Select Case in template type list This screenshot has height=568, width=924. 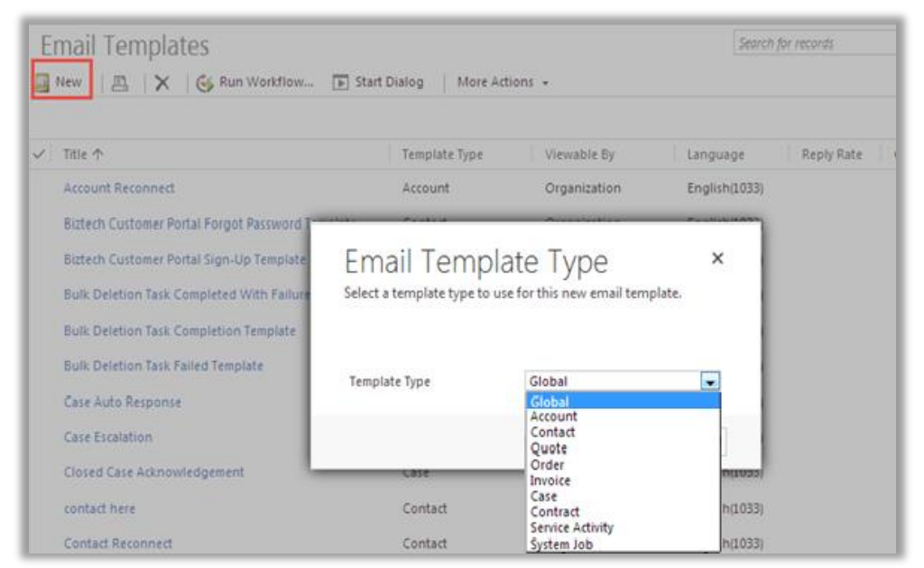pos(623,497)
